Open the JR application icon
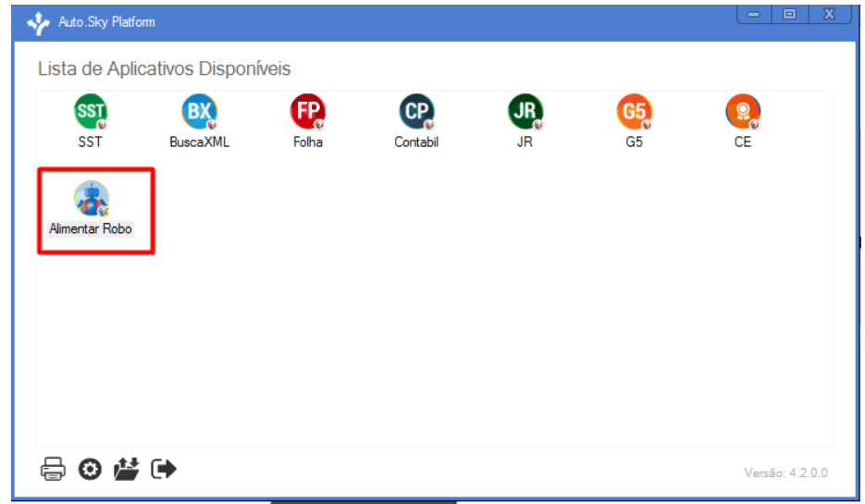Screen dimensions: 865x504 coord(525,111)
